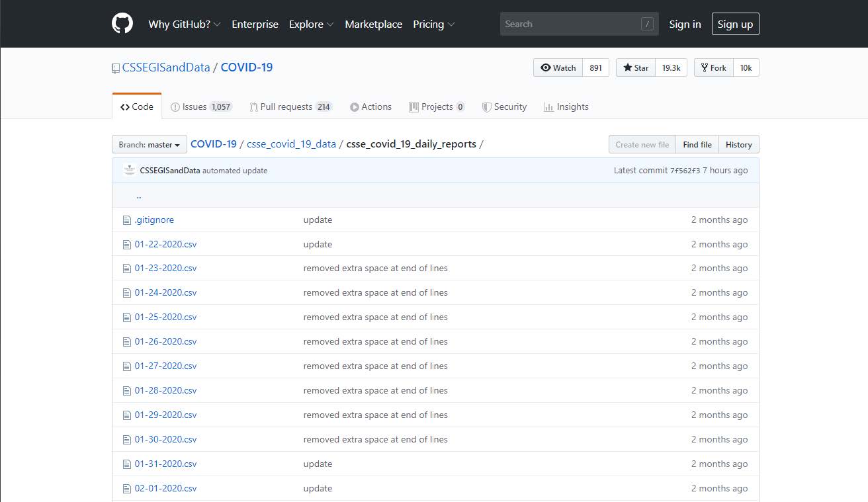Screen dimensions: 868x502
Task: Click file icon next to 01-25-2020.csv
Action: click(x=127, y=317)
